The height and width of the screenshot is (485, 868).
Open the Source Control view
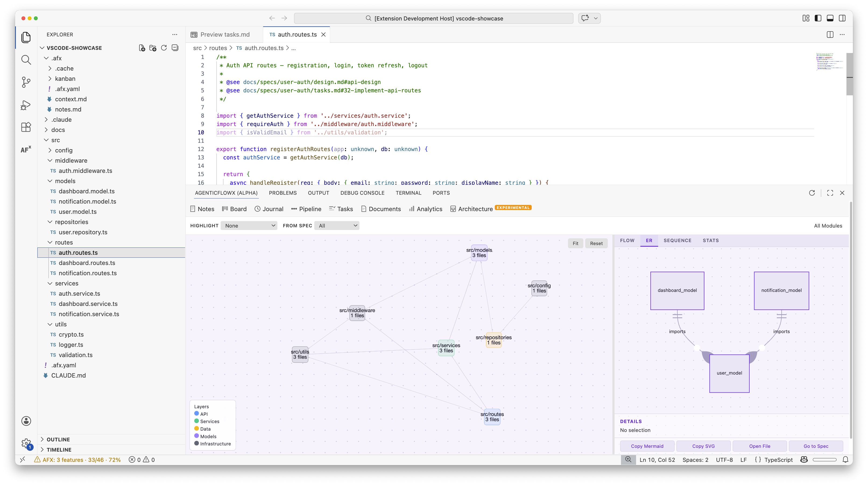point(26,82)
